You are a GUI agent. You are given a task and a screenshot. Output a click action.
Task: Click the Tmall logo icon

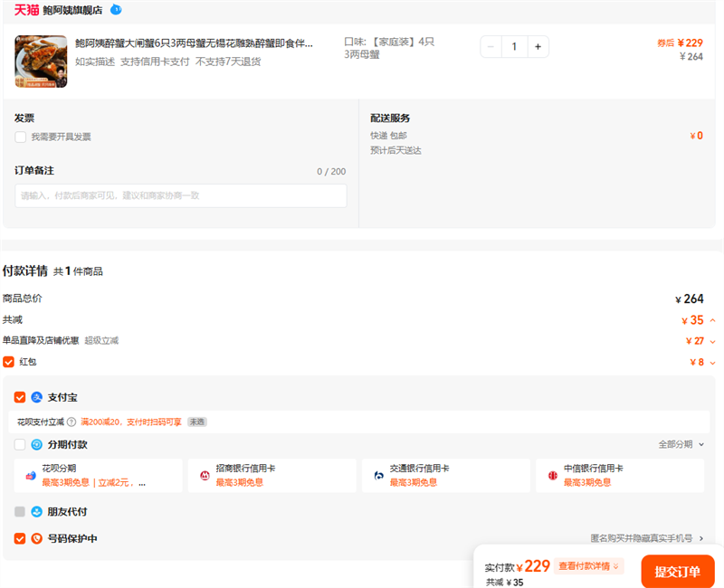tap(26, 10)
